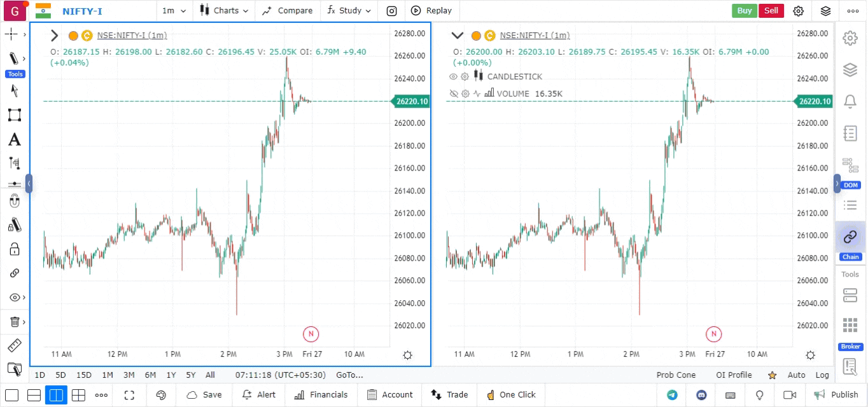
Task: Click the rectangle shape drawing tool
Action: (x=14, y=115)
